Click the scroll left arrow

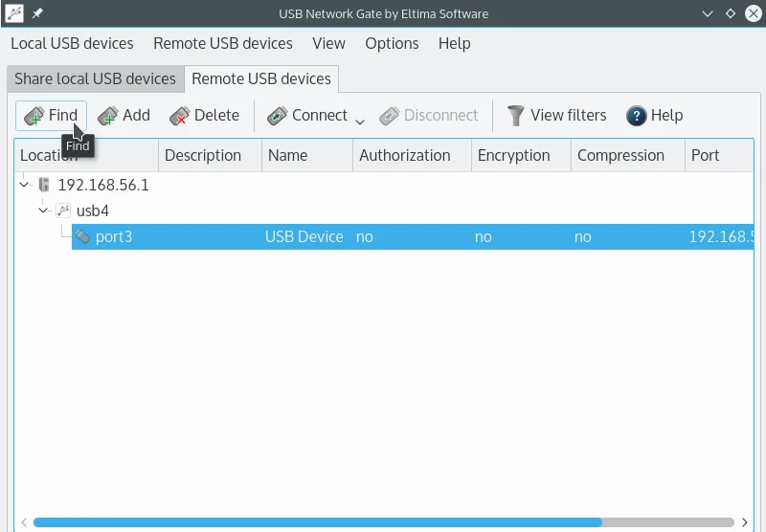point(23,522)
